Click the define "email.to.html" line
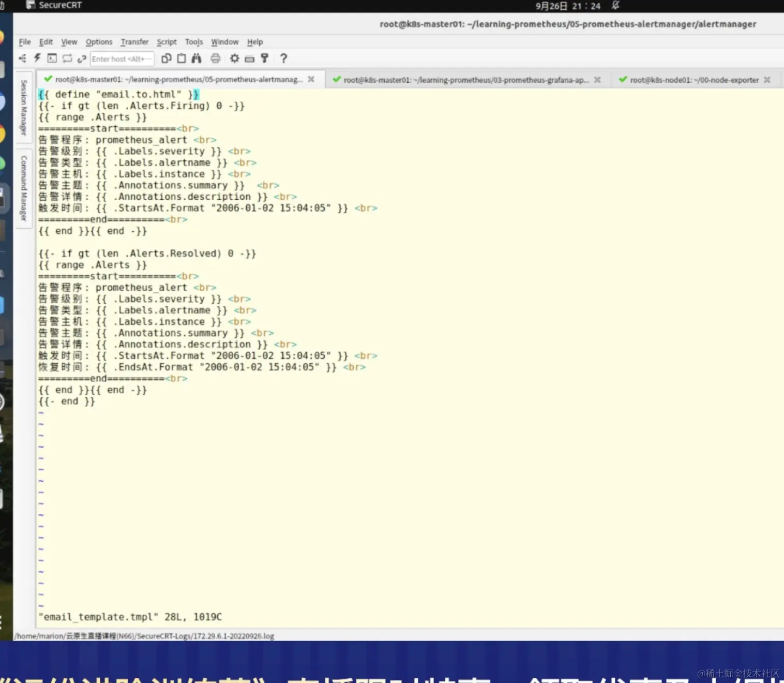784x683 pixels. coord(118,94)
